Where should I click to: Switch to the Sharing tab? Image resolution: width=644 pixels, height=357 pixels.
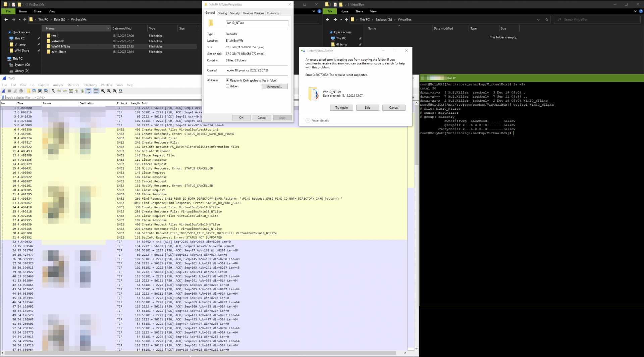(x=222, y=13)
